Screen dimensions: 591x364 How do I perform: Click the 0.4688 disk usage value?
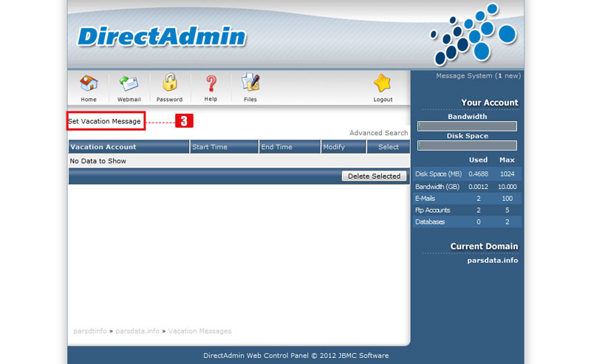(478, 174)
